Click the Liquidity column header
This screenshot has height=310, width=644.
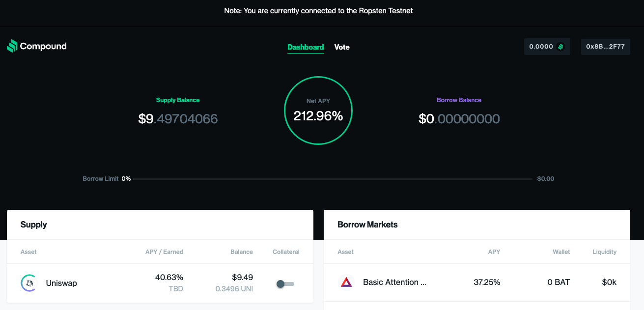click(604, 252)
